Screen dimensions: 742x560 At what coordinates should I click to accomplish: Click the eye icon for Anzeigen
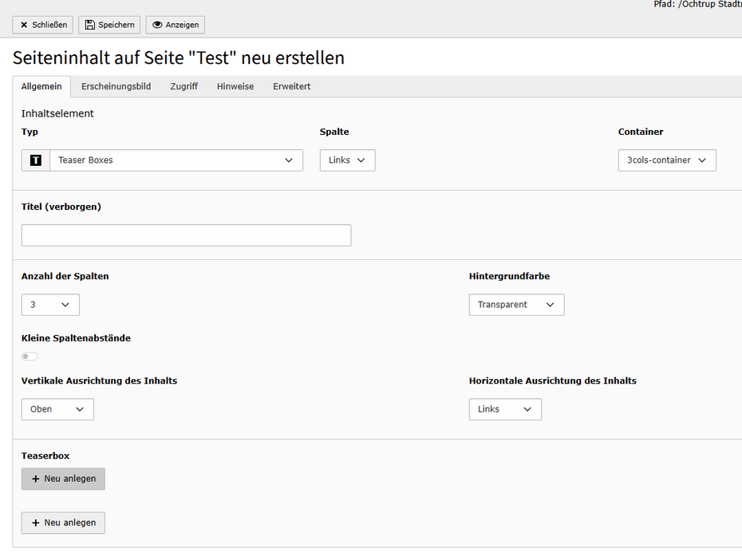(157, 25)
